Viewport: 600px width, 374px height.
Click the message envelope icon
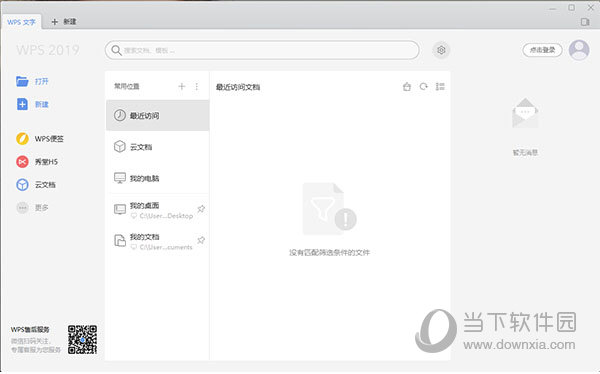525,113
